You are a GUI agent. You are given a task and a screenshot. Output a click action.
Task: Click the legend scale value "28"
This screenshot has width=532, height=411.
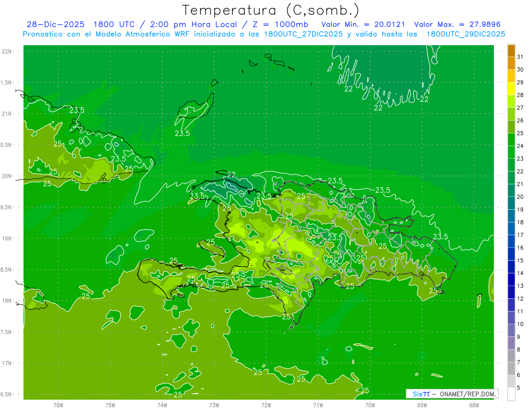pyautogui.click(x=520, y=95)
